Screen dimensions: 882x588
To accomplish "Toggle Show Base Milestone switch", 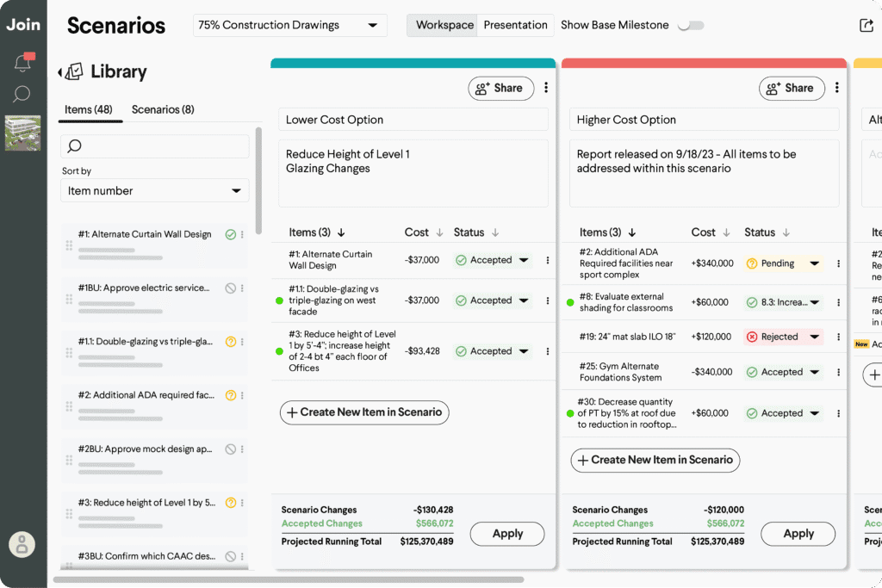I will pos(691,25).
